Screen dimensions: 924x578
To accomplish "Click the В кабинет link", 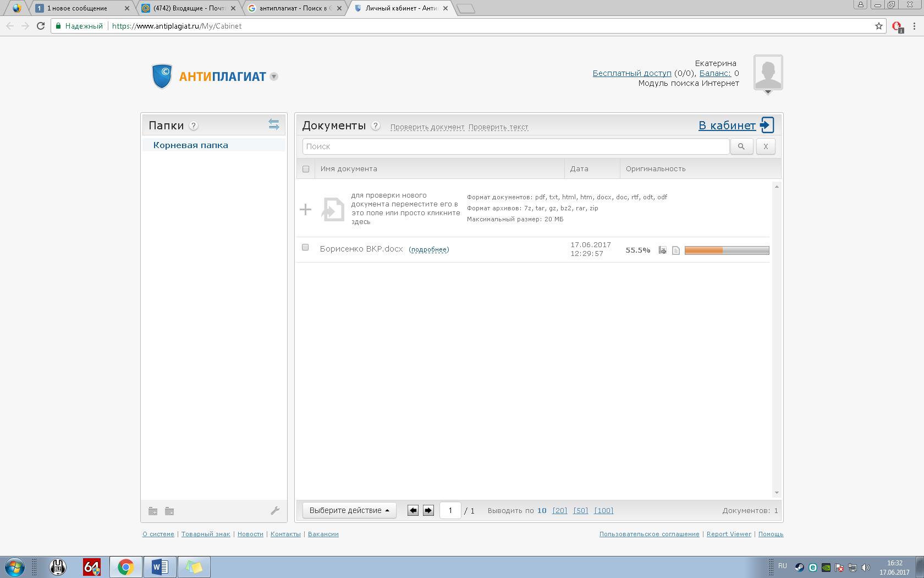I will point(727,126).
